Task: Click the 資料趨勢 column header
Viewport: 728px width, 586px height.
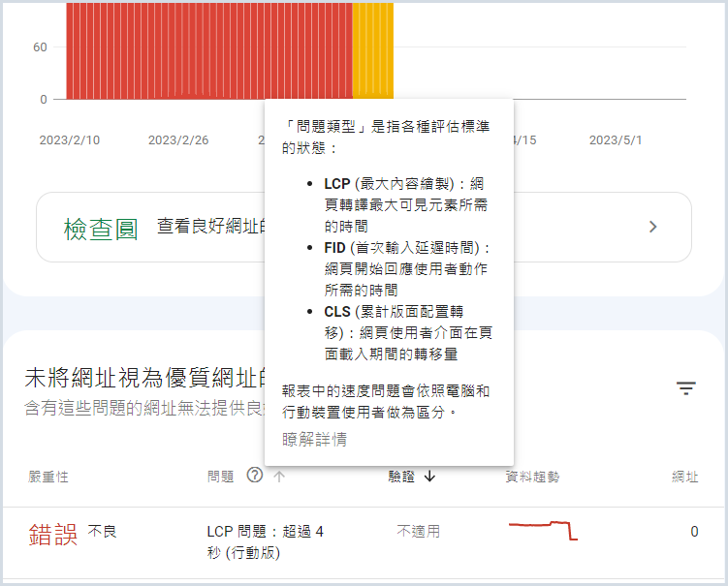Action: coord(532,477)
